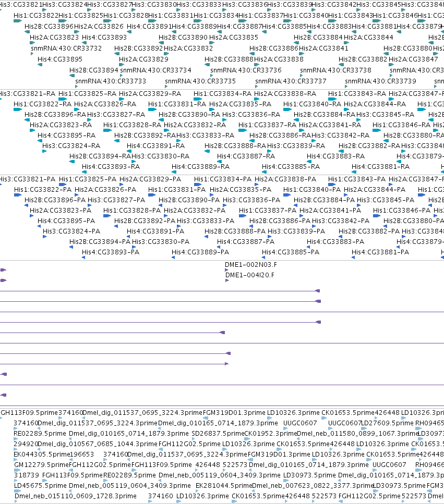
Task: Select transcript label His2B:CG33896-RA
Action: [55, 115]
